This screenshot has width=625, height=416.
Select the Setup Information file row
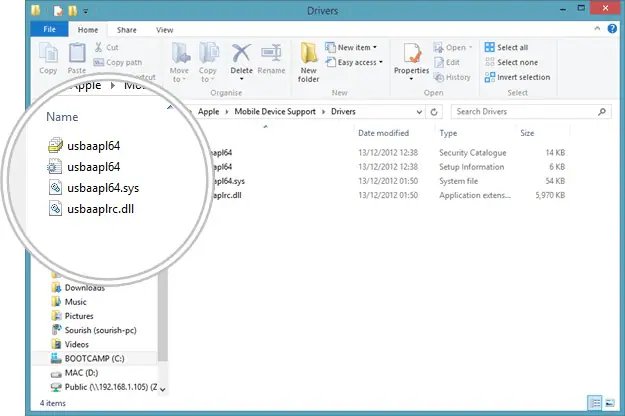(389, 167)
